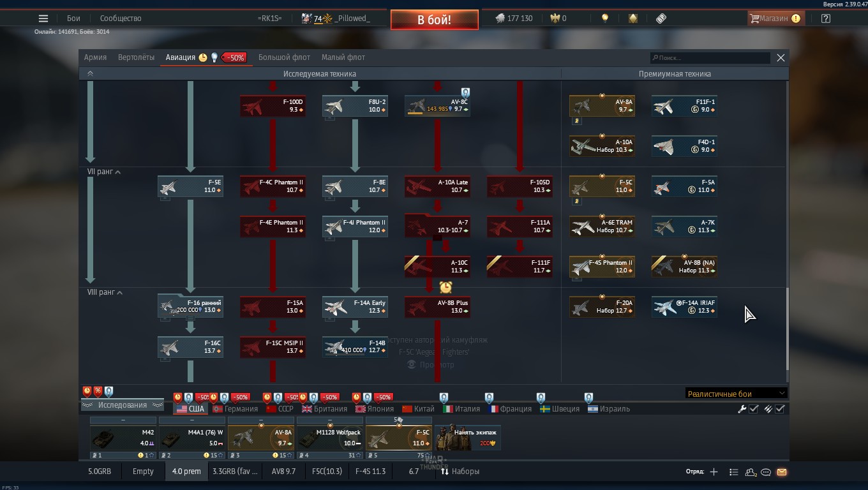Click the Silver Lions balance icon
The image size is (868, 490).
[500, 19]
